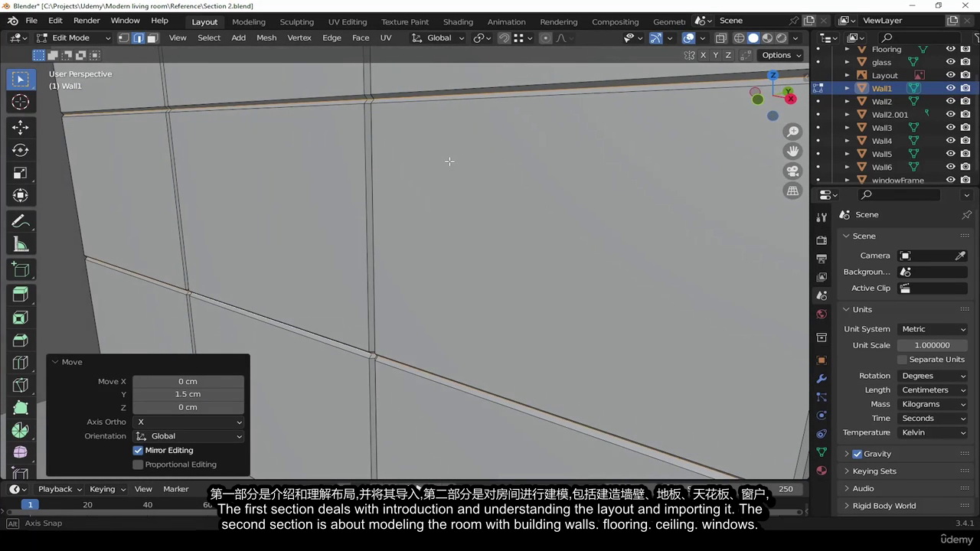Screen dimensions: 980x551
Task: Switch to the Modeling workspace tab
Action: [x=249, y=21]
